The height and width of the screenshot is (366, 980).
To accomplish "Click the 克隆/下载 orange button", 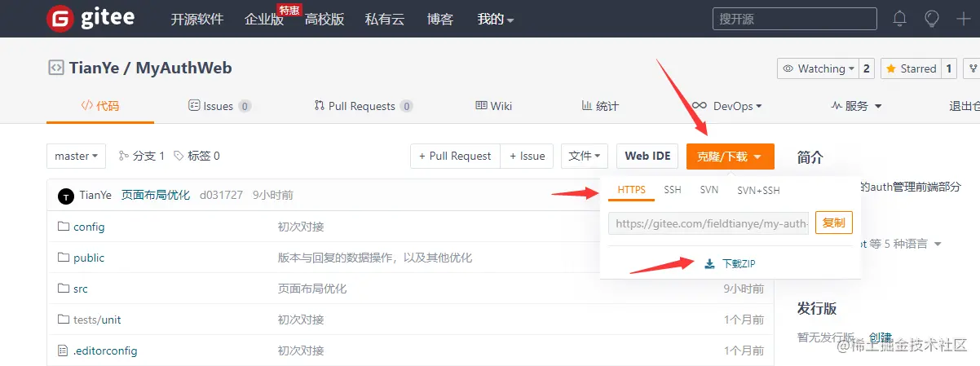I will pyautogui.click(x=730, y=157).
